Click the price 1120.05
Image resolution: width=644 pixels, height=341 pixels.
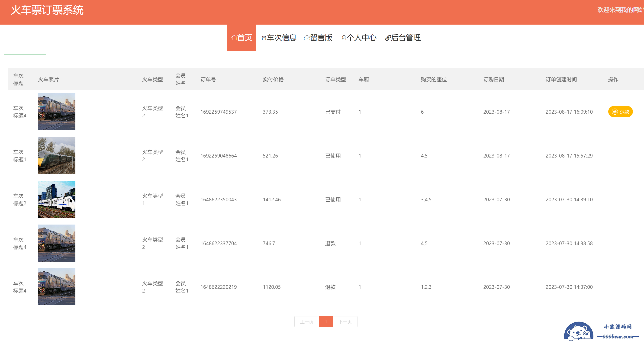[271, 287]
